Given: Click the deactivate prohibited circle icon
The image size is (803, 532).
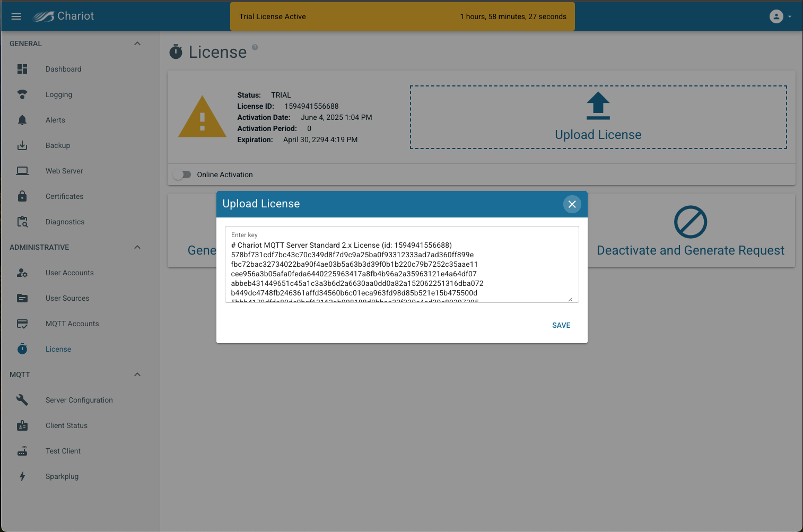Looking at the screenshot, I should [x=691, y=222].
